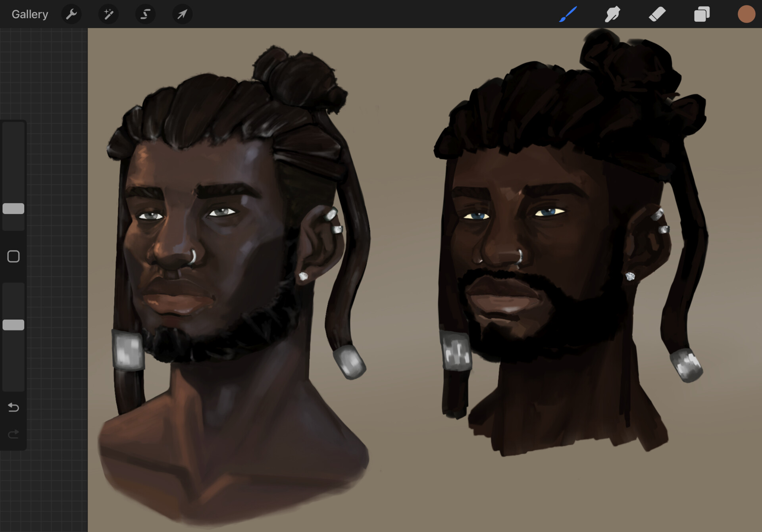Open the active color swatch picker
The width and height of the screenshot is (762, 532).
pos(746,14)
